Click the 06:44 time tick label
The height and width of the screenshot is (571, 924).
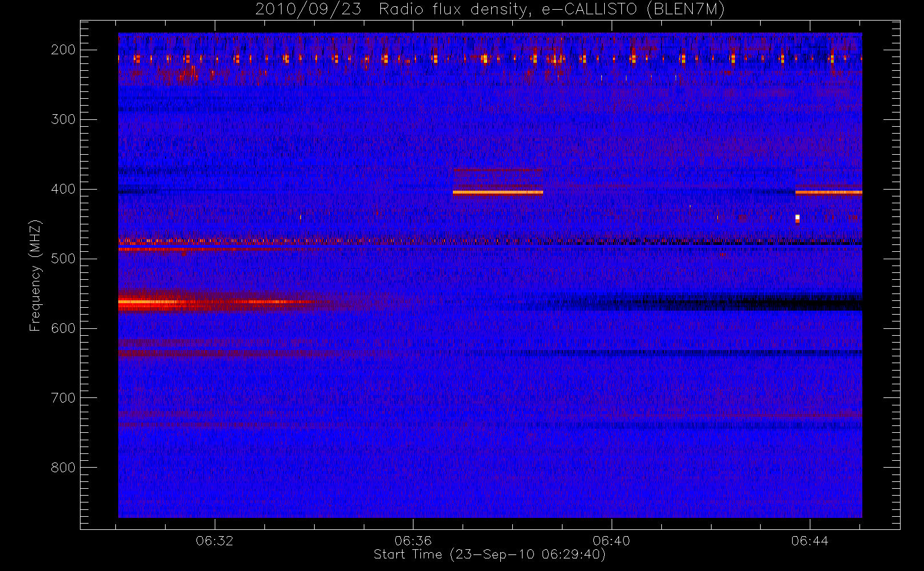pos(810,541)
